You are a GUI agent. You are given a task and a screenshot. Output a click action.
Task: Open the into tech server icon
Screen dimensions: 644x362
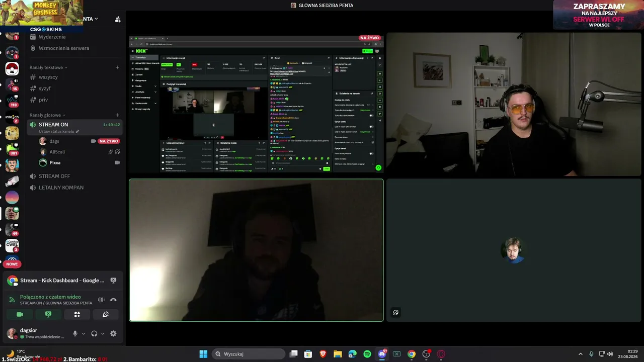pyautogui.click(x=12, y=117)
